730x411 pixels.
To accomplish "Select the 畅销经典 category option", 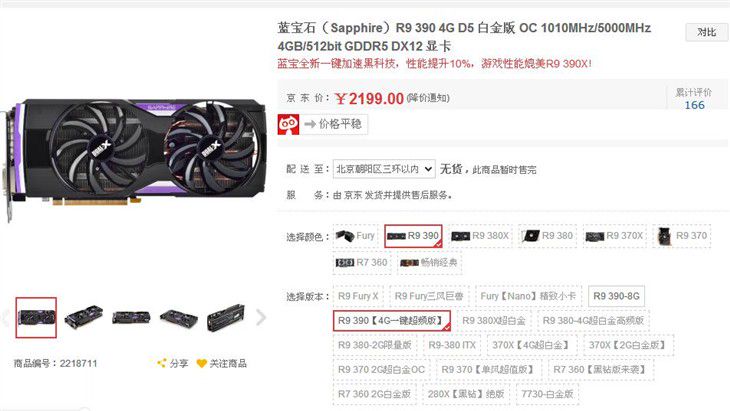I will click(429, 263).
